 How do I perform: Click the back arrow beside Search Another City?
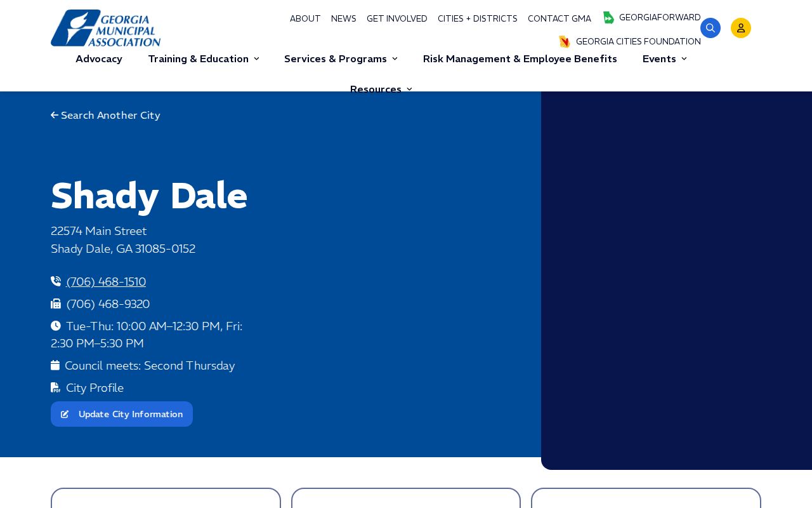coord(55,116)
